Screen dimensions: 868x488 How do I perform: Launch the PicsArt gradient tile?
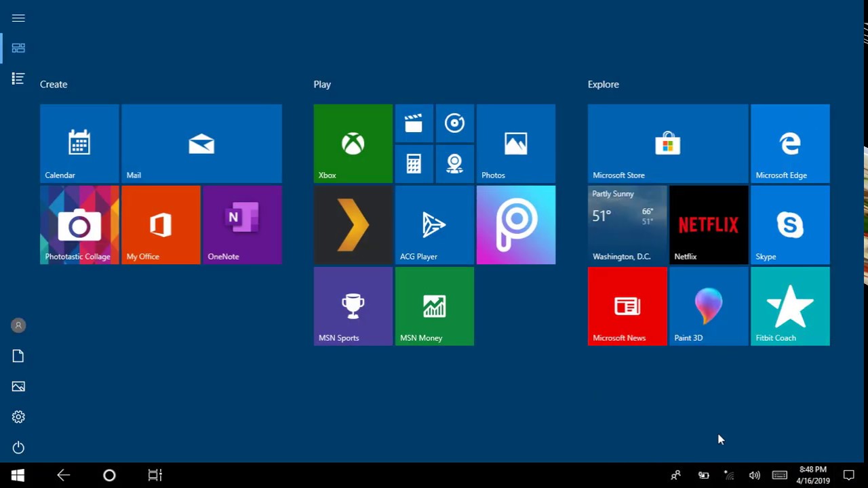(516, 225)
